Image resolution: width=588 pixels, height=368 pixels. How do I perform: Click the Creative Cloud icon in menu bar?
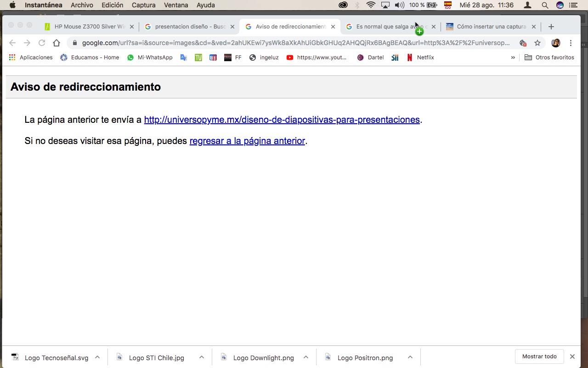pos(343,5)
